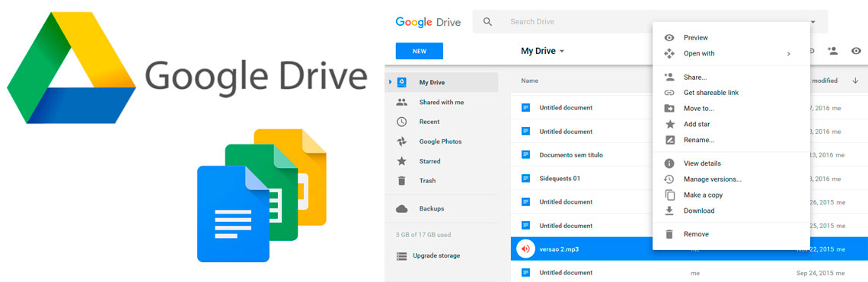This screenshot has height=282, width=868.
Task: Click the Download arrow icon
Action: (669, 211)
